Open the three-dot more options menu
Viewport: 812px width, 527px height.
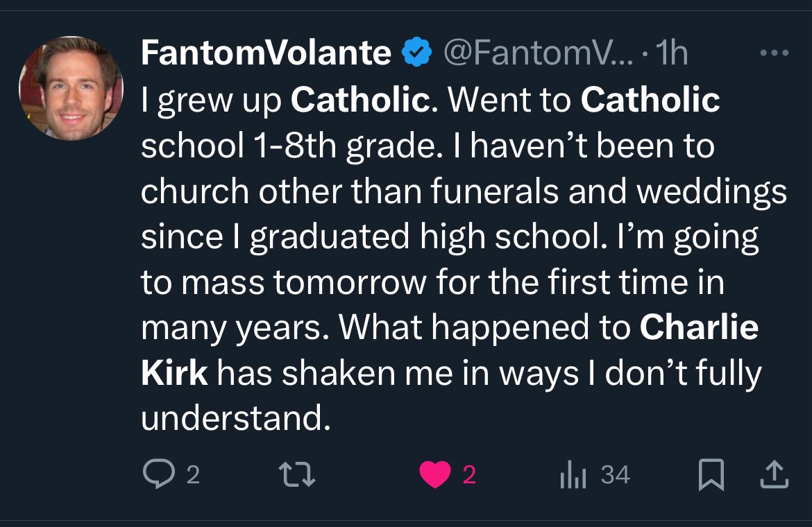[773, 53]
